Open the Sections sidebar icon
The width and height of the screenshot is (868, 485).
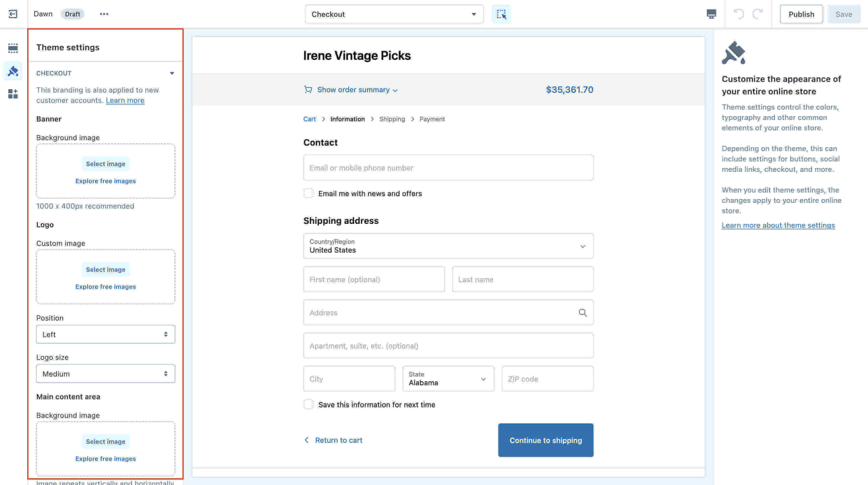(x=13, y=48)
